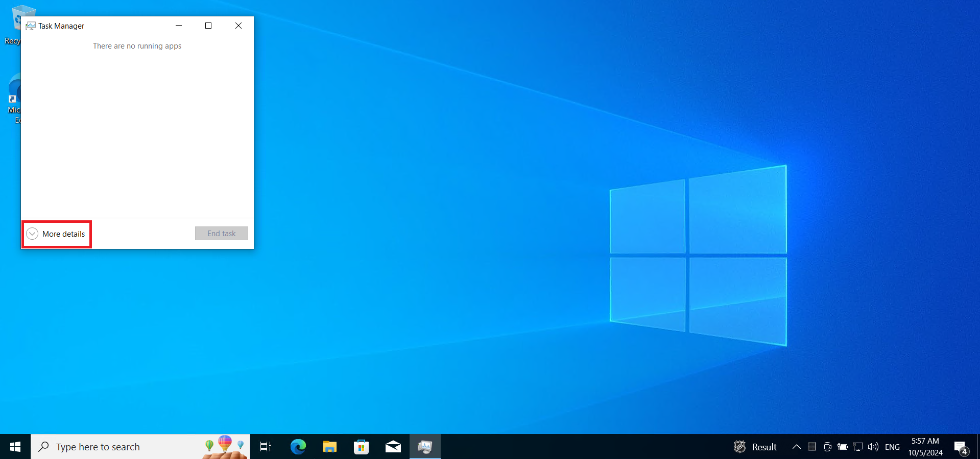Click the Meet Now tray icon
The image size is (980, 459).
827,447
